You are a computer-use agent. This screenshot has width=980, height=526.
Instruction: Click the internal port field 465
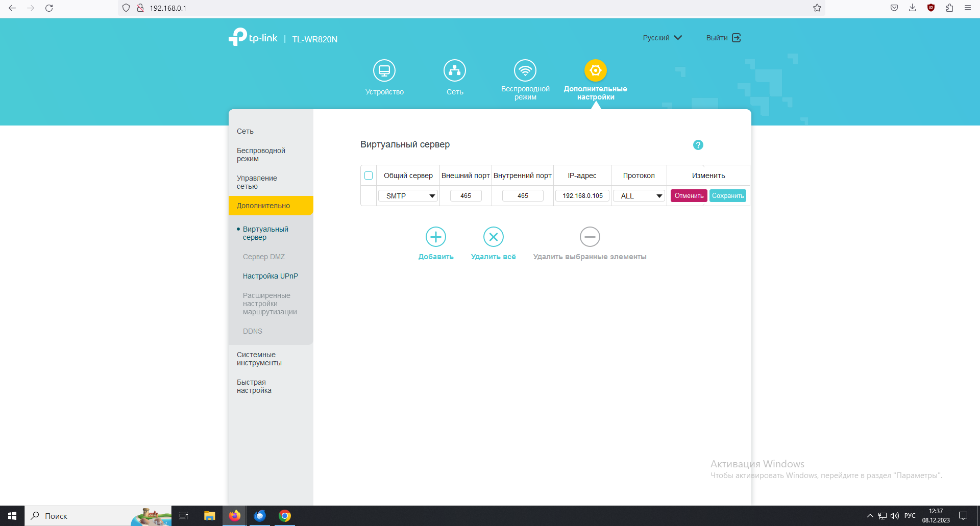pos(523,196)
